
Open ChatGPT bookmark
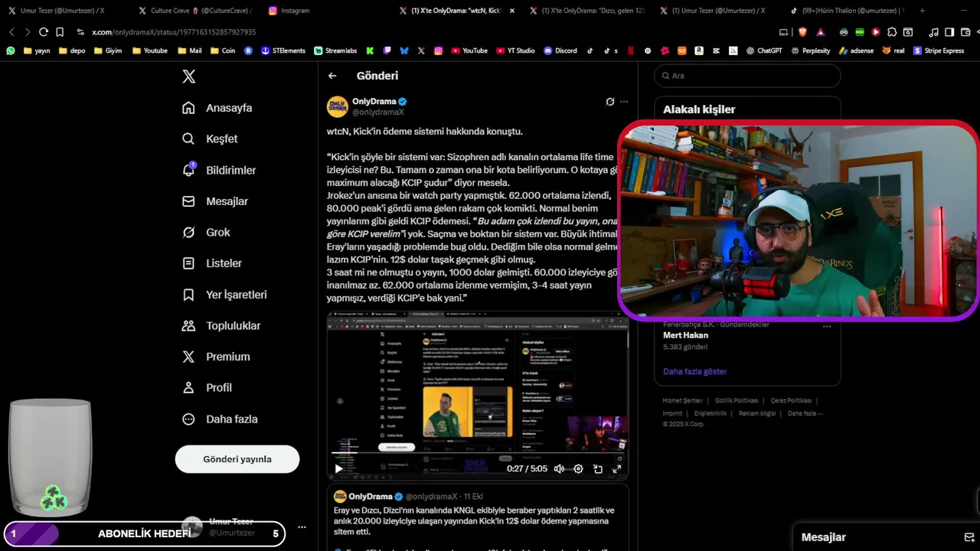click(x=763, y=51)
